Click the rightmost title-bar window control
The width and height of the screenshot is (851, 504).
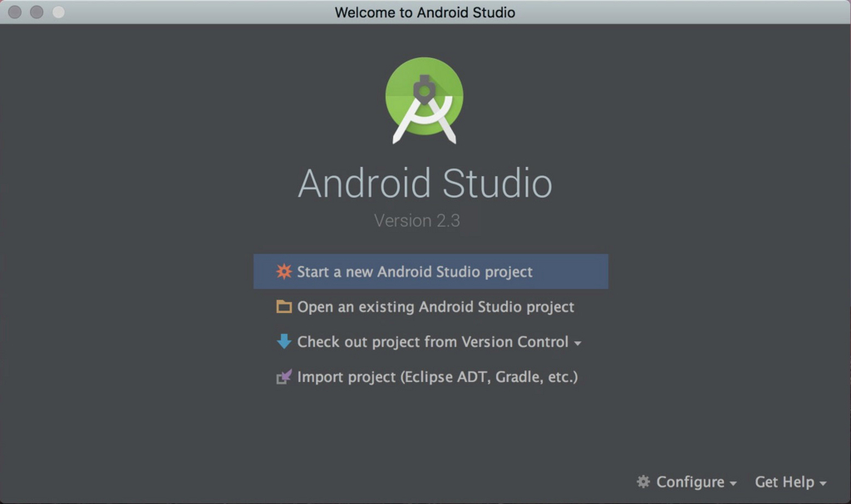click(x=58, y=12)
